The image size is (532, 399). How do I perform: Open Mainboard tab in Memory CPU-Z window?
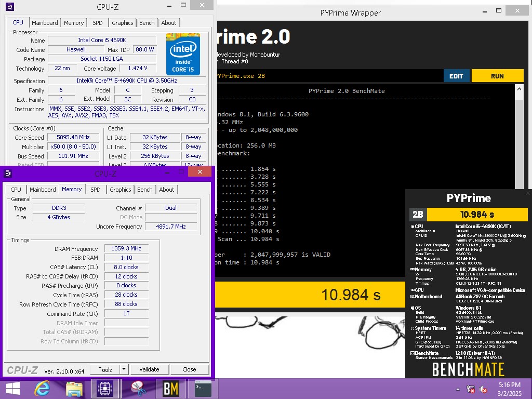click(43, 189)
